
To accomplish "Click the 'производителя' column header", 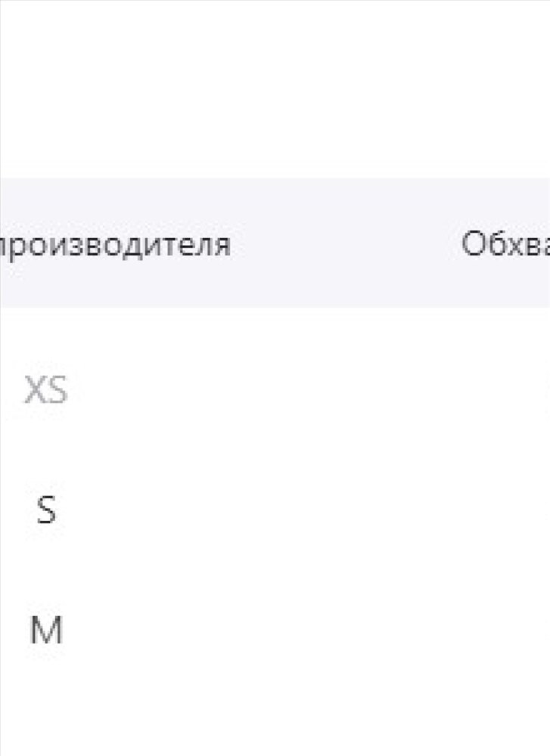I will pos(114,244).
